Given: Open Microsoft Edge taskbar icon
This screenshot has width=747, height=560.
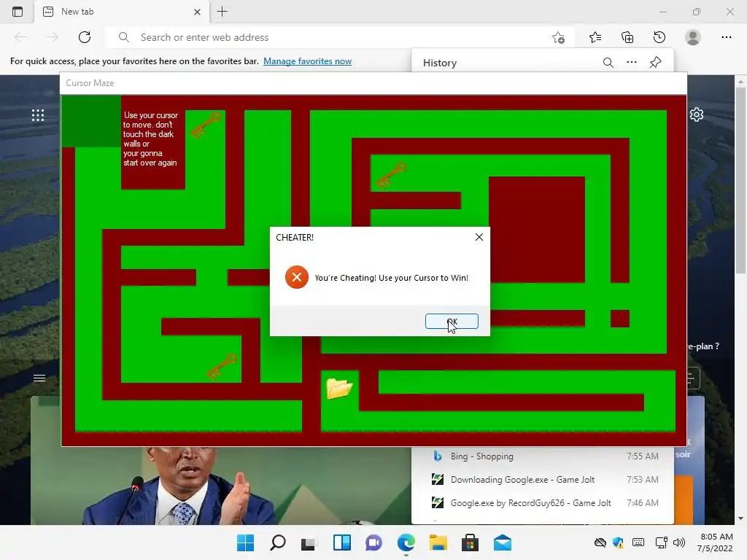Looking at the screenshot, I should (x=406, y=542).
